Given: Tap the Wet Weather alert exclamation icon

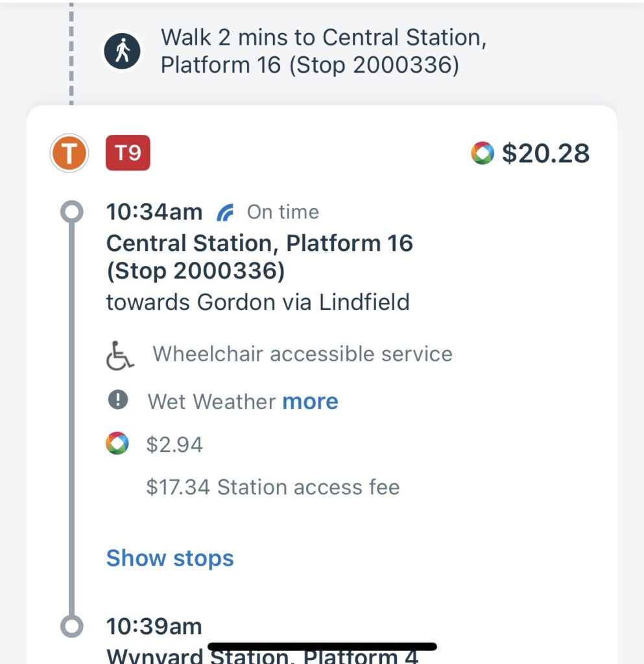Looking at the screenshot, I should click(118, 399).
